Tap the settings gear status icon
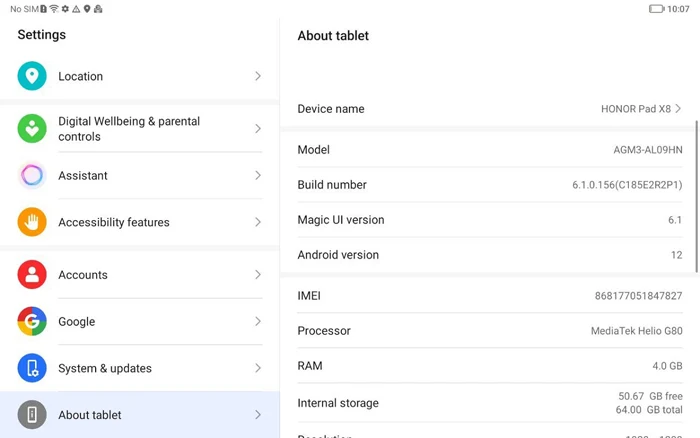The width and height of the screenshot is (700, 438). pyautogui.click(x=65, y=8)
